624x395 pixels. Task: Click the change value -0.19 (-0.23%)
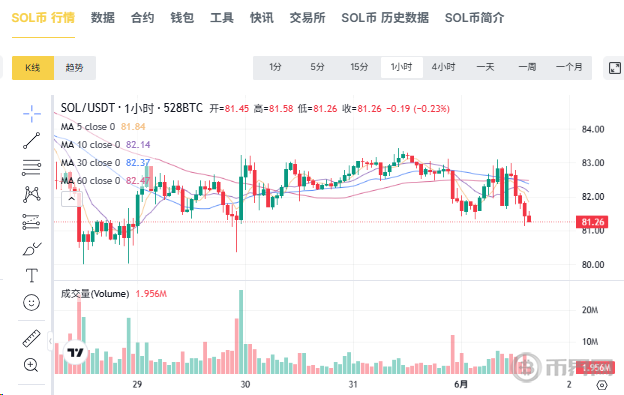tap(418, 109)
